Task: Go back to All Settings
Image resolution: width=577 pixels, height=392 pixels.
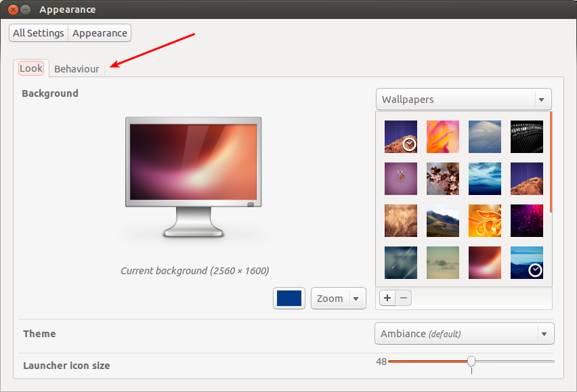Action: [39, 33]
